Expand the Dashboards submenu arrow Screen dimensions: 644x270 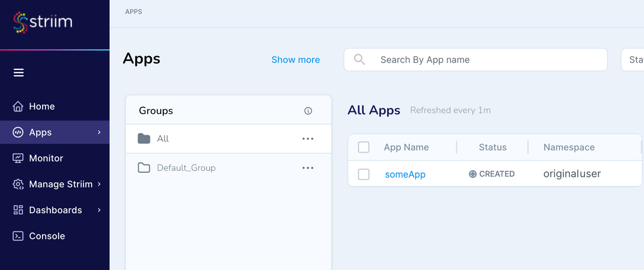(99, 210)
